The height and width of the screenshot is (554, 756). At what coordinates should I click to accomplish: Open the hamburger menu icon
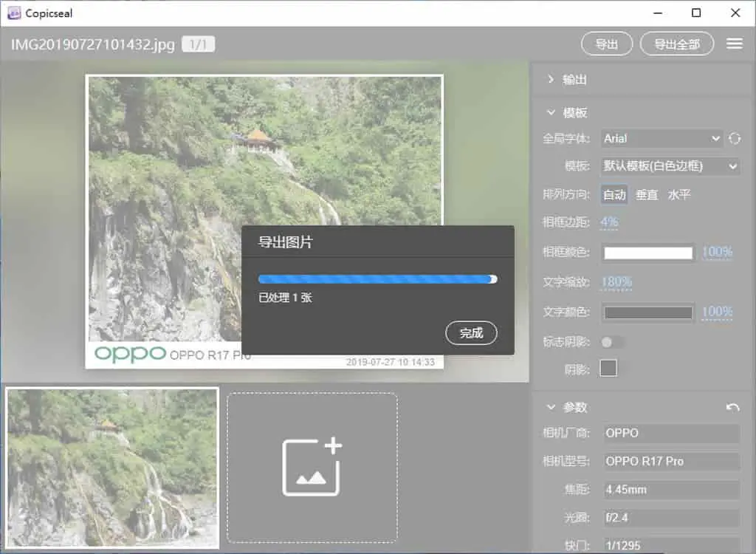735,44
